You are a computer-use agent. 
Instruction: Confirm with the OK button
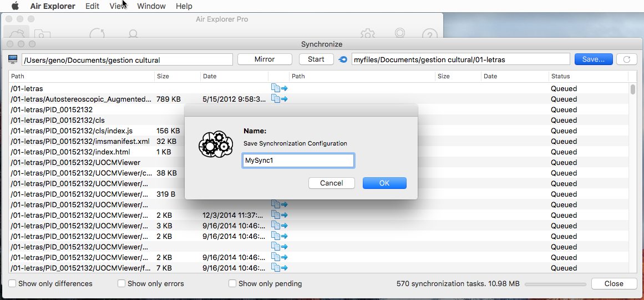pos(384,183)
